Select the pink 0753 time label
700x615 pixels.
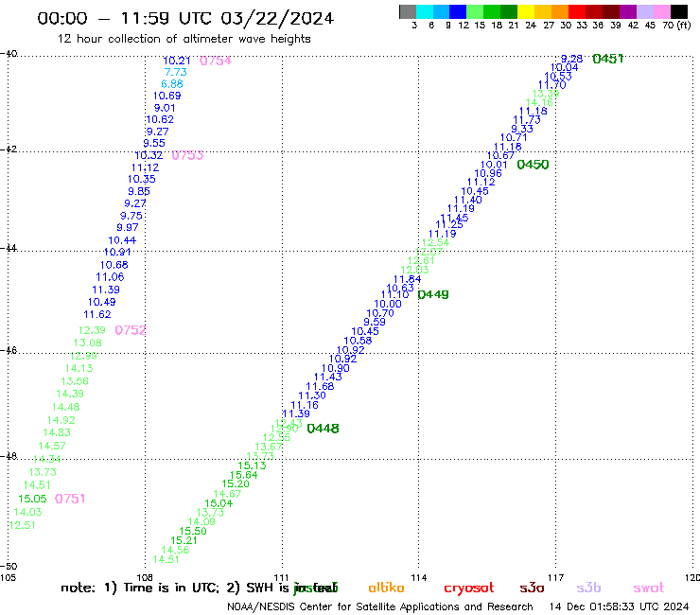tap(187, 155)
